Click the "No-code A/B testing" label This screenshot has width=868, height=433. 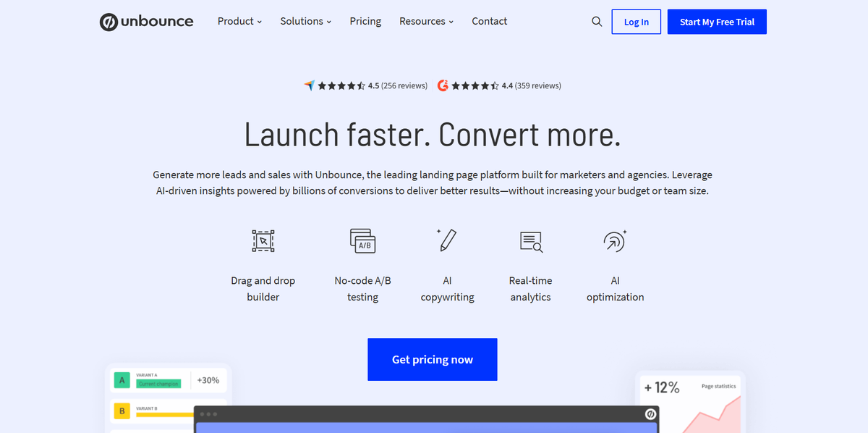[x=362, y=289]
